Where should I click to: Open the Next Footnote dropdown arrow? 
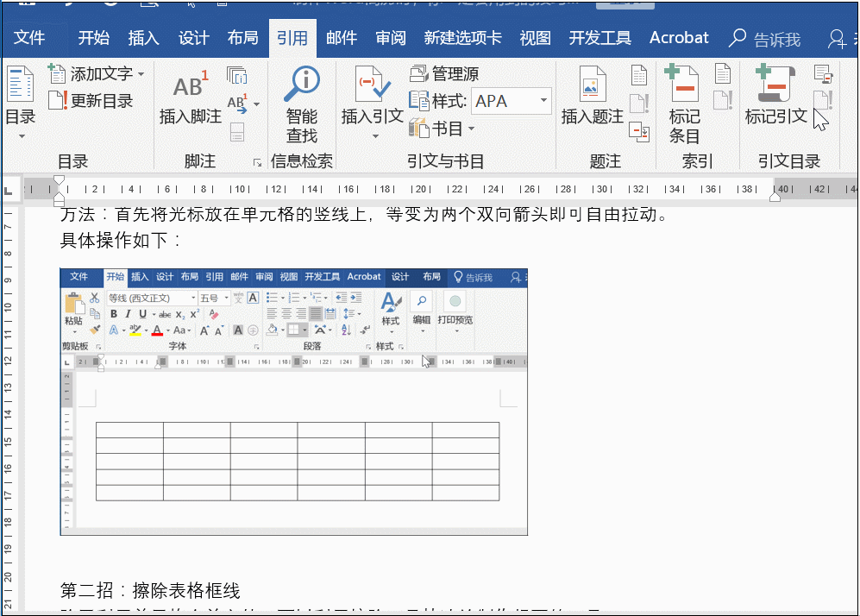[256, 104]
